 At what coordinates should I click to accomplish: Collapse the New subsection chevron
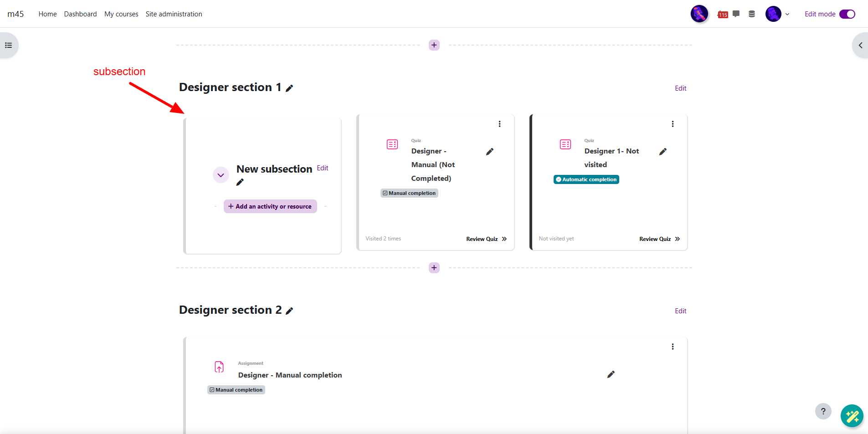[x=221, y=175]
